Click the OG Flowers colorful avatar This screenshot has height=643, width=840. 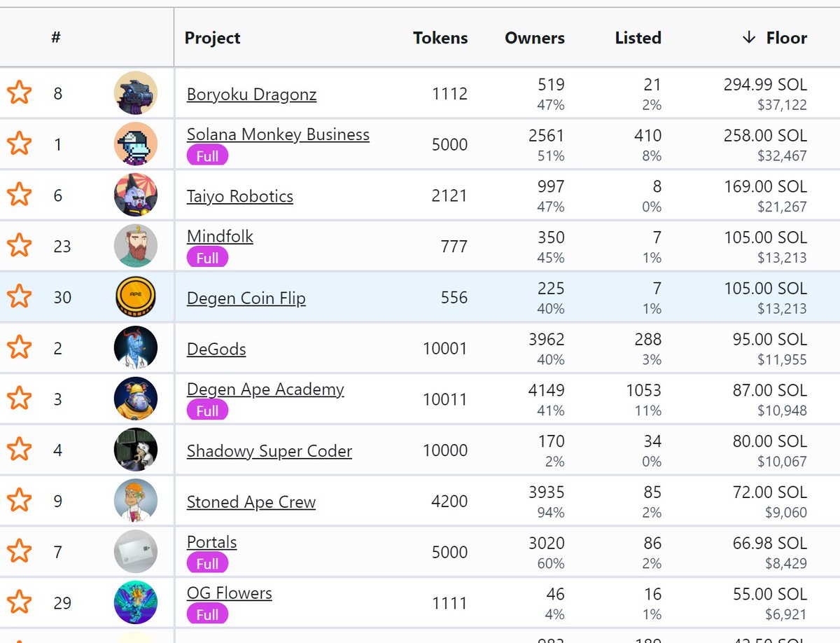click(x=136, y=602)
